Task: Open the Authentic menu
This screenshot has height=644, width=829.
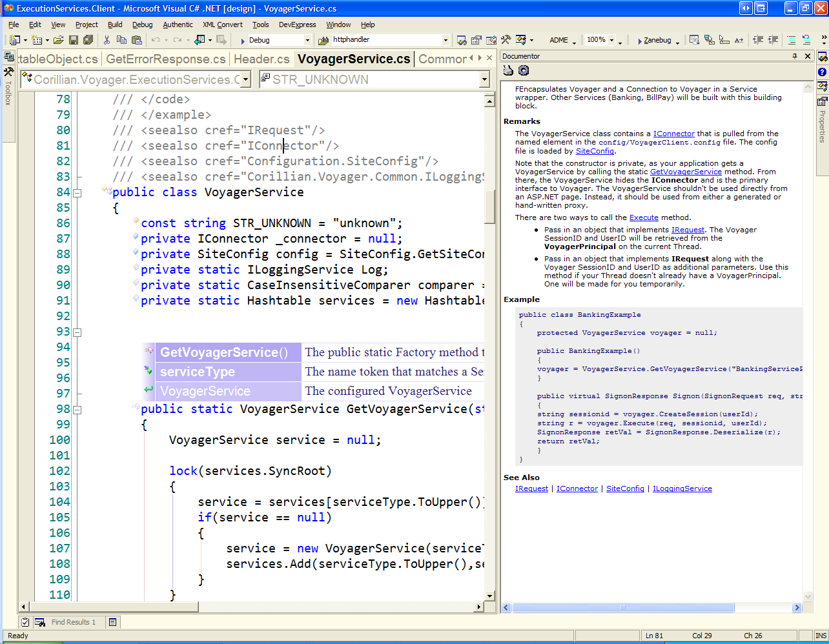Action: point(178,25)
